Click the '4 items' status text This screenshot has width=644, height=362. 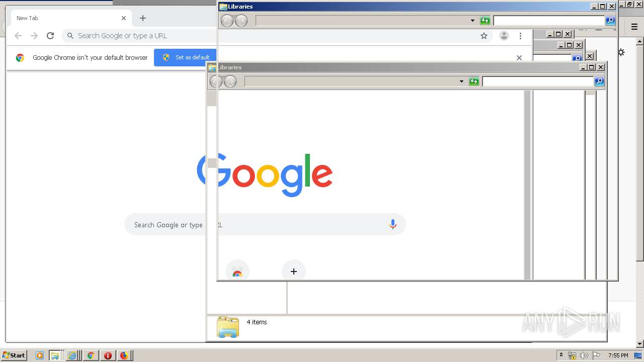257,322
